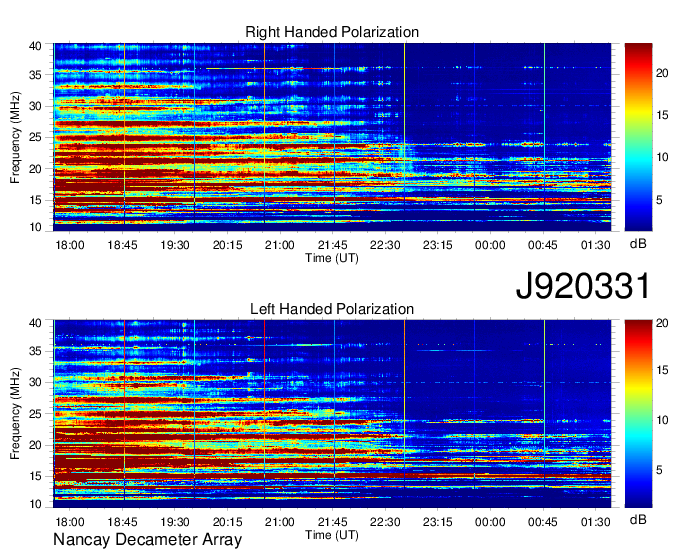The height and width of the screenshot is (552, 680).
Task: Click the 30 MHz tick on the top frequency axis
Action: tap(36, 106)
